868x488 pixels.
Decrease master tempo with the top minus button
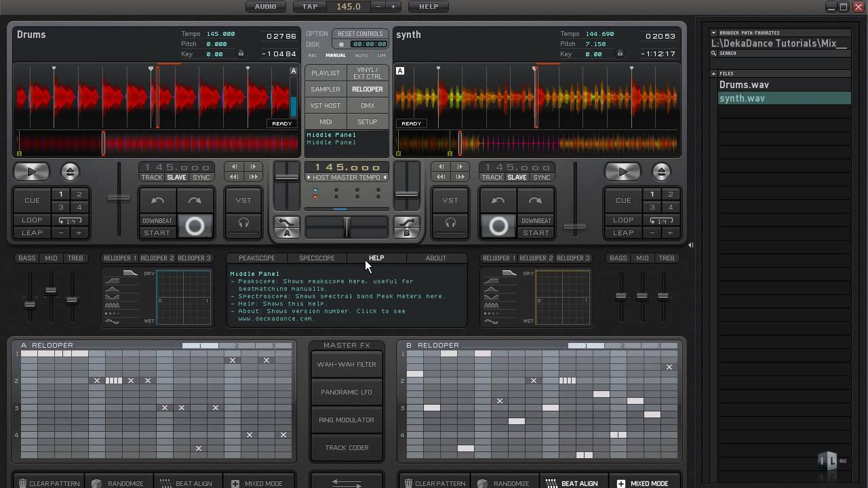click(378, 7)
